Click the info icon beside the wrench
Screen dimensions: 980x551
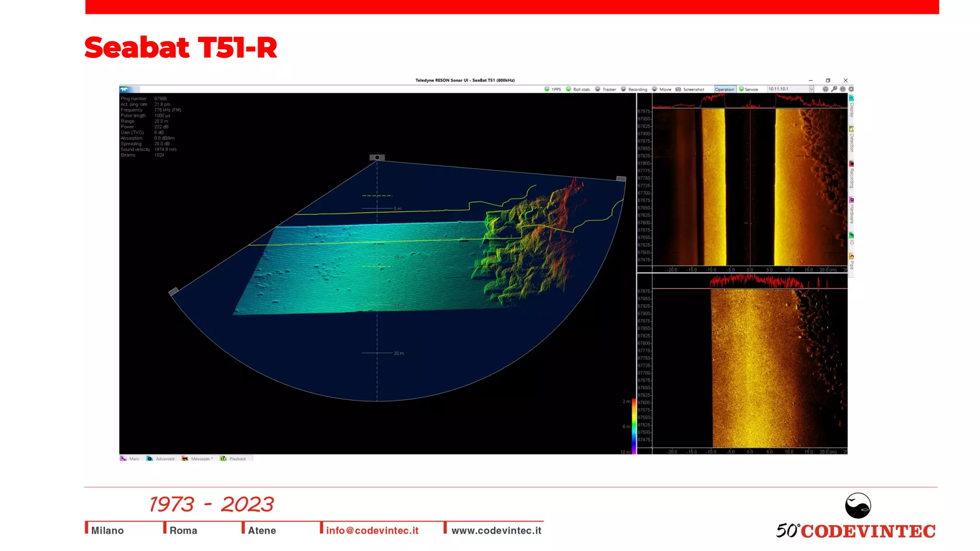point(843,89)
